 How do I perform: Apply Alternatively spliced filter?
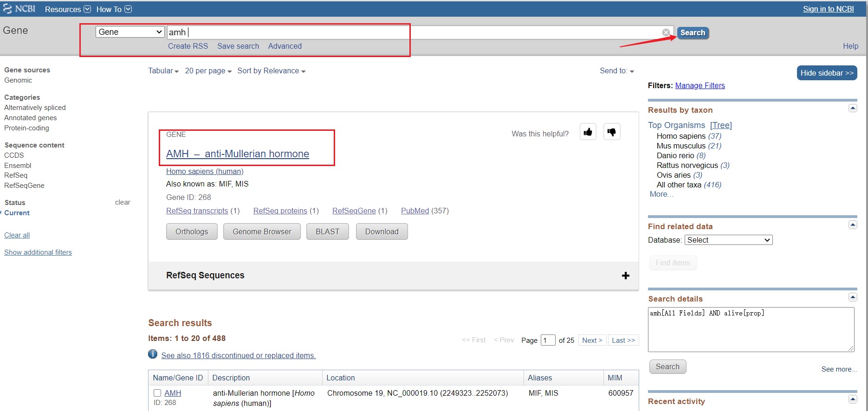35,107
